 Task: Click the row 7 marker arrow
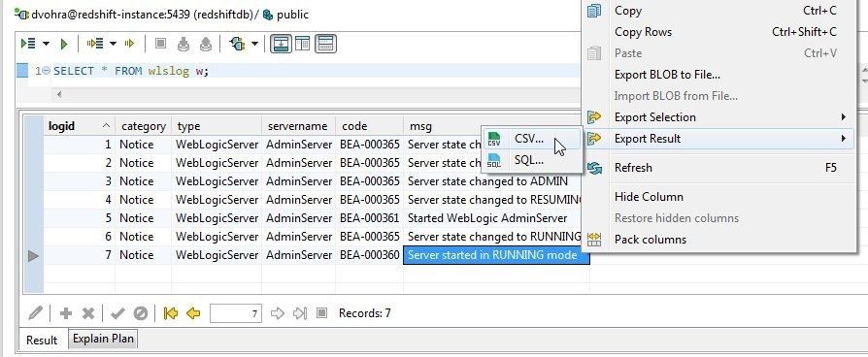[x=33, y=256]
